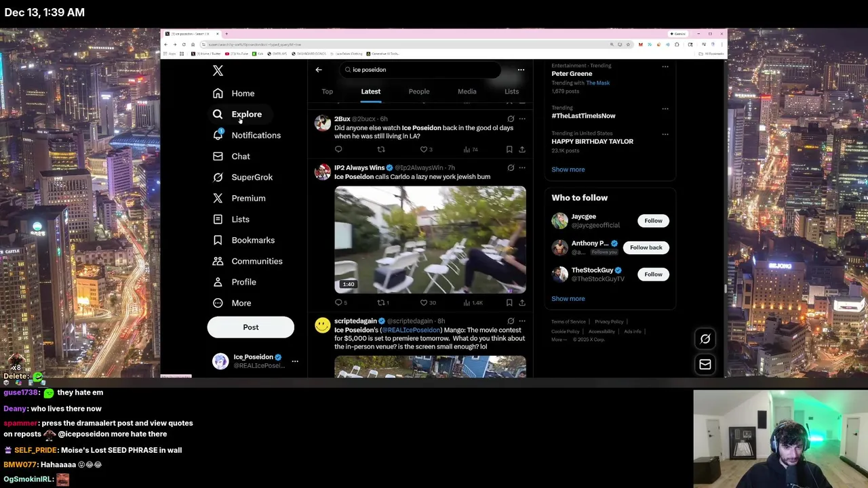Image resolution: width=868 pixels, height=488 pixels.
Task: Open more options on scriptedagain's post
Action: click(x=522, y=321)
